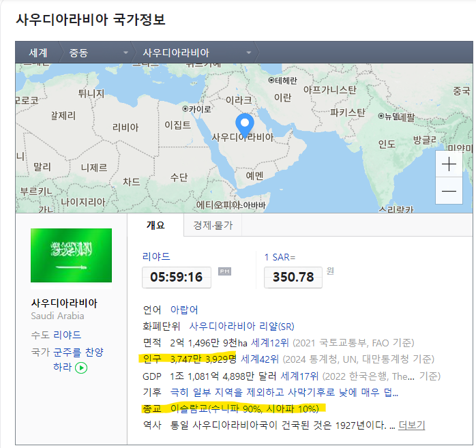This screenshot has height=448, width=476.
Task: Open the 아랍어 language link
Action: coord(184,310)
